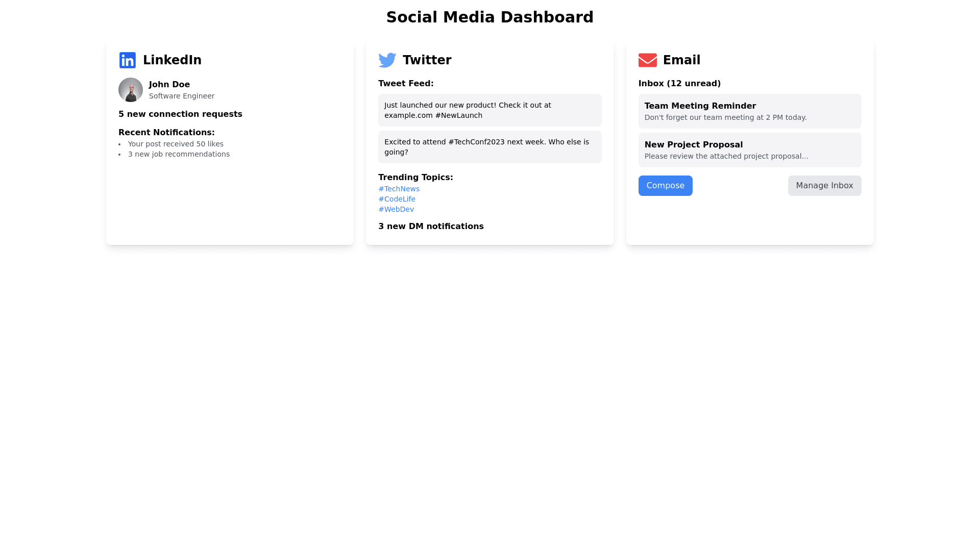Select the #TechConf2023 tweet
This screenshot has height=551, width=980.
(489, 147)
